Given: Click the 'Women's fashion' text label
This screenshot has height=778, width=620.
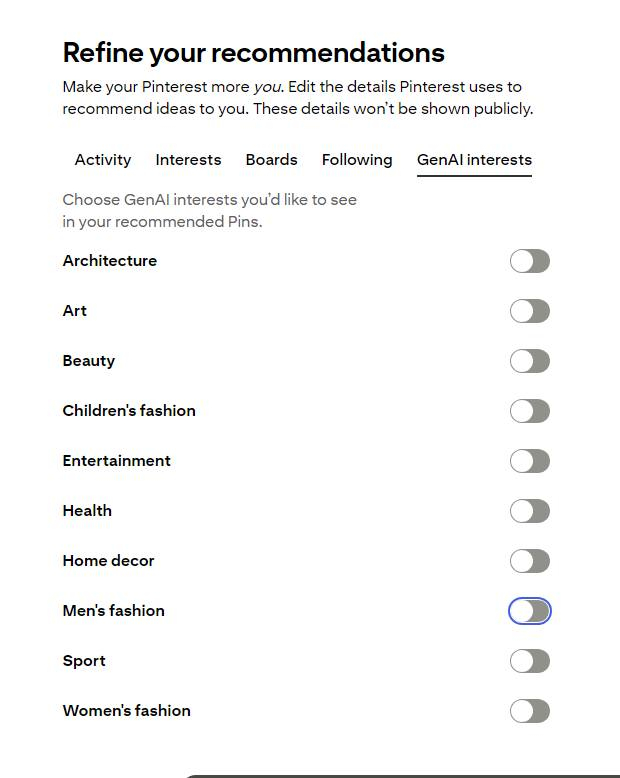Looking at the screenshot, I should pos(127,711).
